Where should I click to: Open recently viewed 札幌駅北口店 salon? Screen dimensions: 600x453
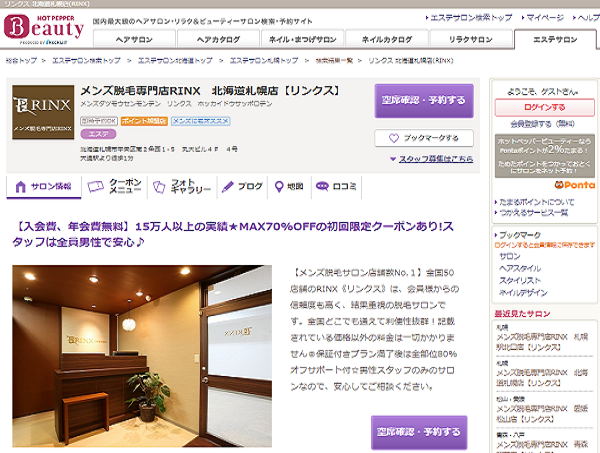click(542, 342)
